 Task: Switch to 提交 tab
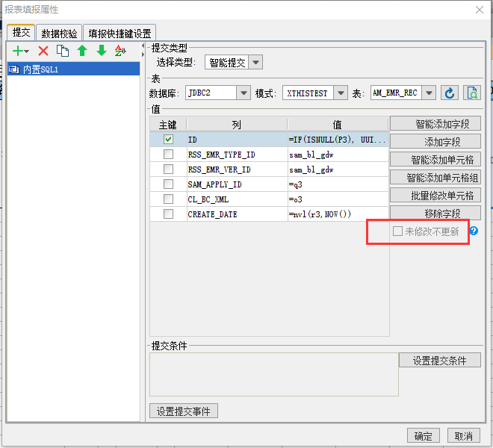(x=21, y=32)
